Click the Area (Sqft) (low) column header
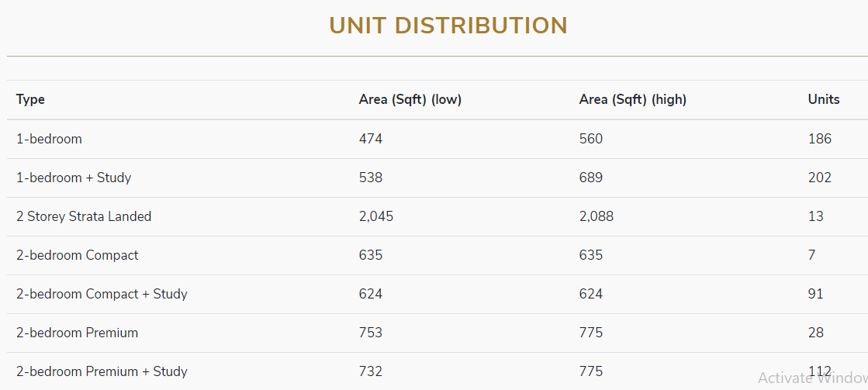Screen dimensions: 868x390 pos(410,99)
